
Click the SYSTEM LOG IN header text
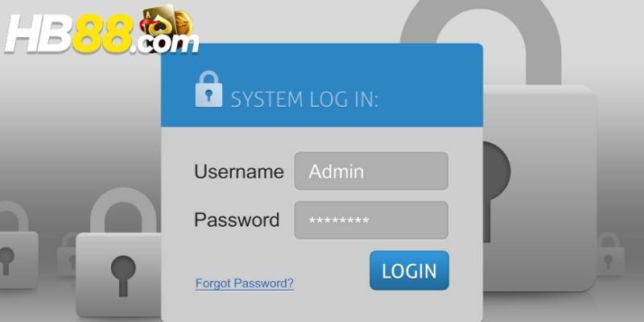pos(304,100)
